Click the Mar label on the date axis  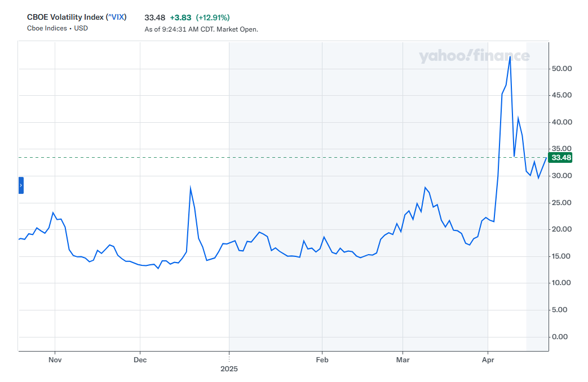click(x=403, y=360)
